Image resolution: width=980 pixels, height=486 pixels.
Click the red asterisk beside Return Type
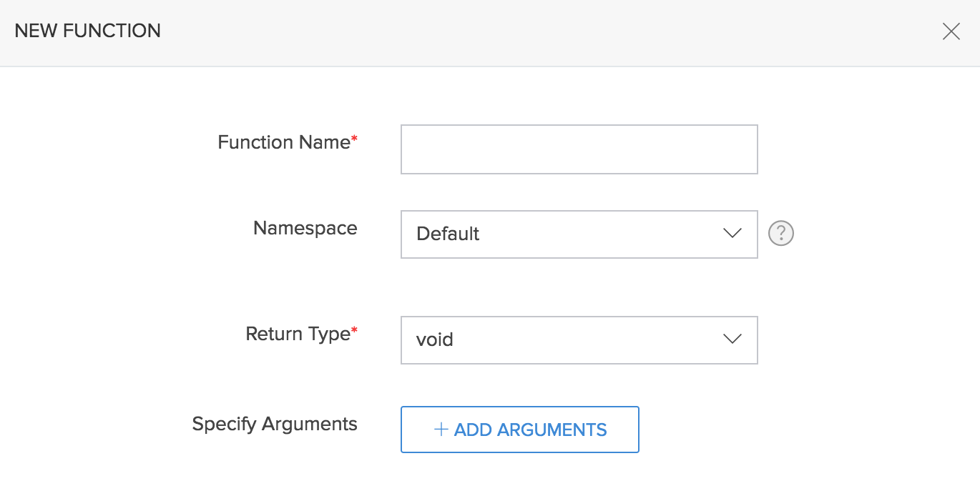(x=354, y=330)
